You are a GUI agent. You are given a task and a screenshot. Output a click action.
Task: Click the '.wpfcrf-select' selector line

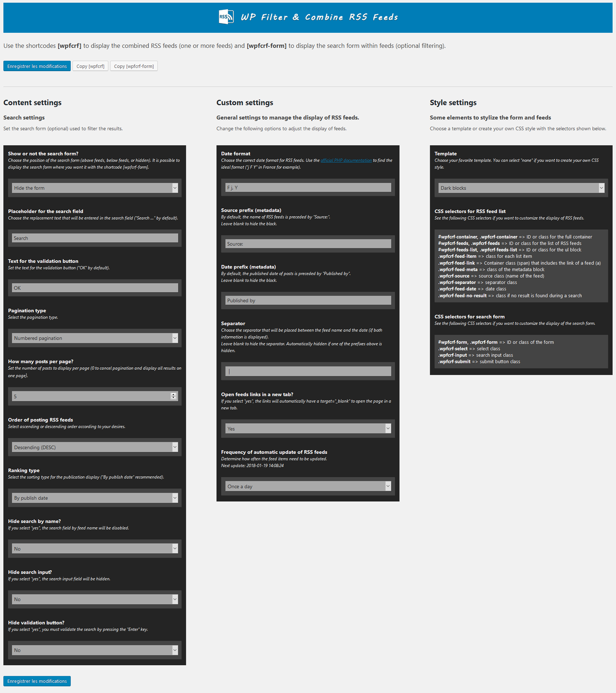[469, 349]
